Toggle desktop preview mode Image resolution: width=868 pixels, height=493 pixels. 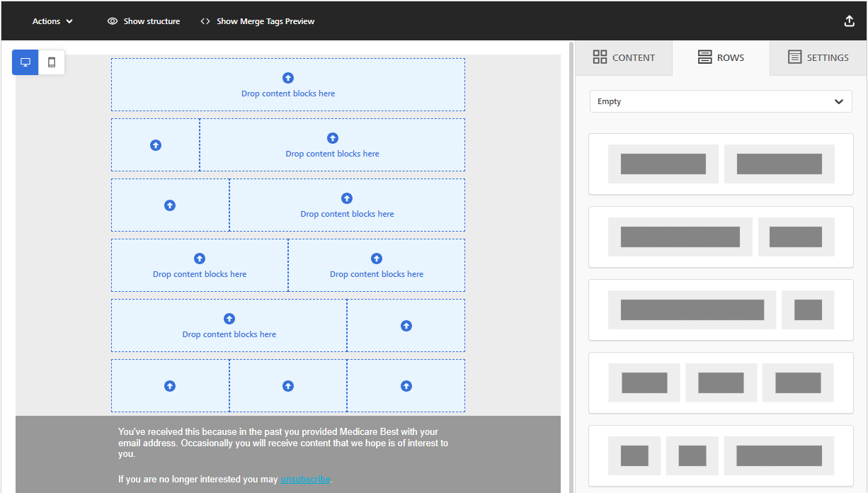click(x=25, y=62)
